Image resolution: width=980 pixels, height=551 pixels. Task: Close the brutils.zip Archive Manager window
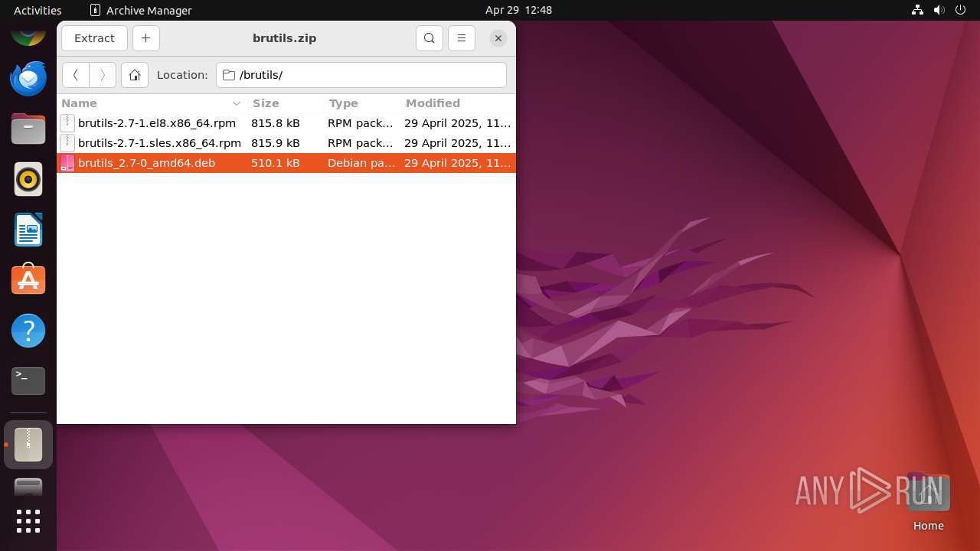click(498, 38)
